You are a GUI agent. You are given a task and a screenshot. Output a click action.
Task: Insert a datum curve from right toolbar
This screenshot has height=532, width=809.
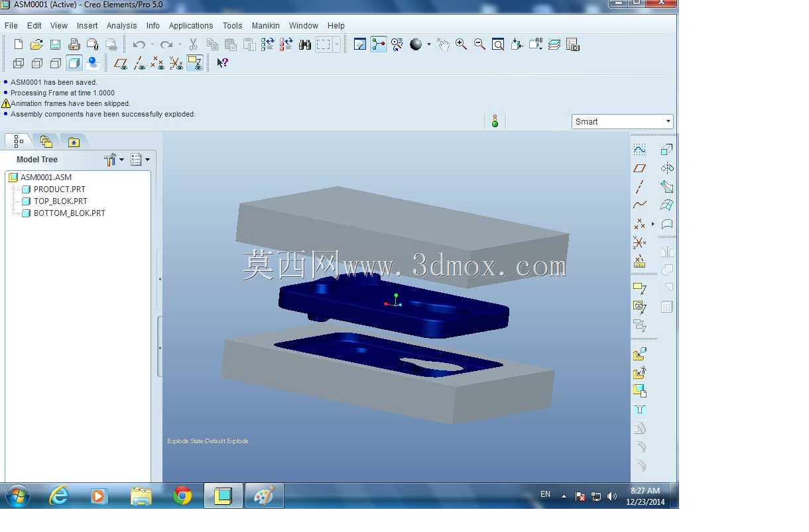coord(639,205)
